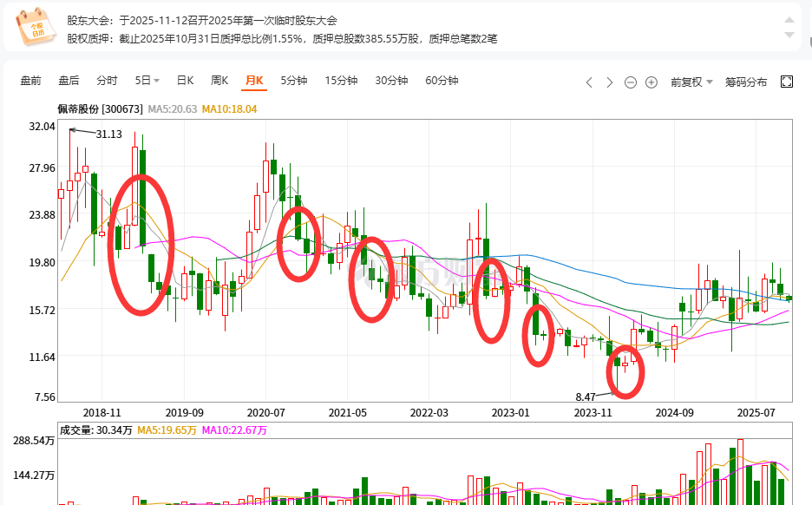Click the 2023-11 date axis label
Viewport: 812px width, 505px height.
[593, 413]
